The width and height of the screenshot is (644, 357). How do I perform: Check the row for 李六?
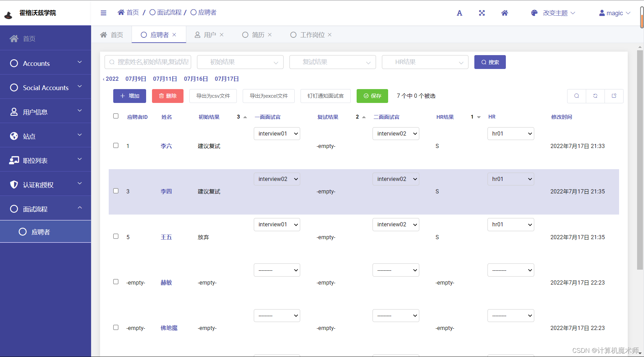pyautogui.click(x=116, y=146)
